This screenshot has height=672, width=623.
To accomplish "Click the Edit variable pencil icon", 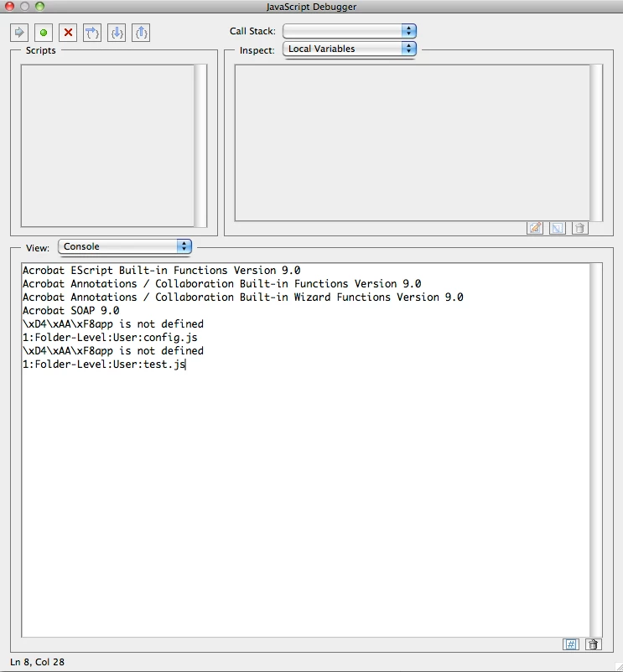I will (535, 228).
